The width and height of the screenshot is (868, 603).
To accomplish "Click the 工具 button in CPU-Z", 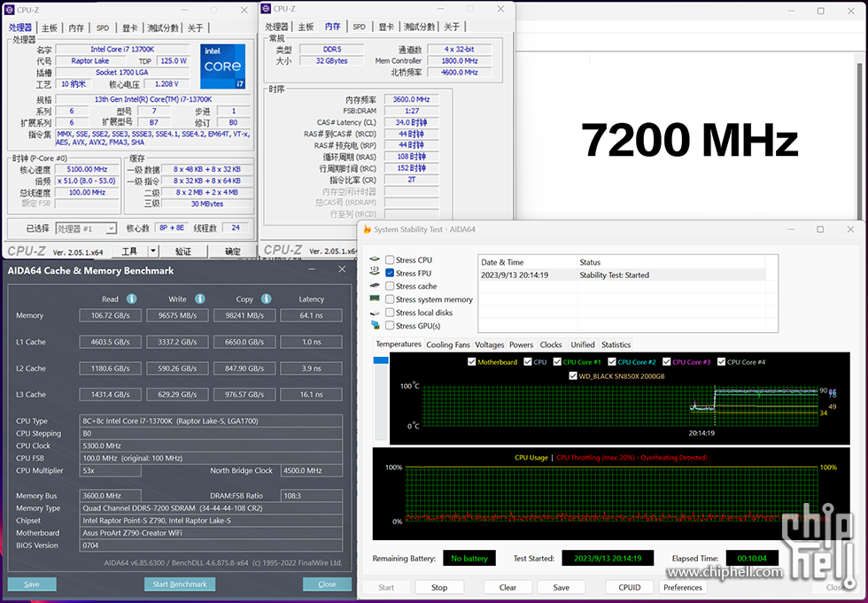I will (x=129, y=251).
